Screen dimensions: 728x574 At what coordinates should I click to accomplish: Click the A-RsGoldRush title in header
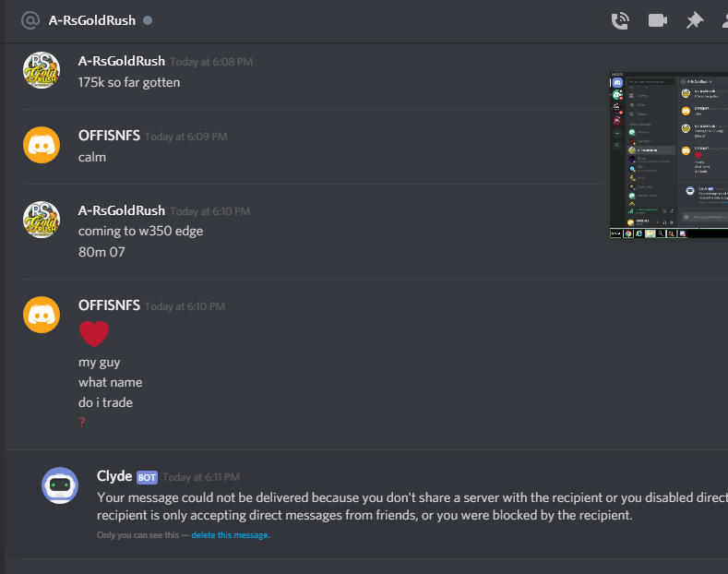click(92, 20)
